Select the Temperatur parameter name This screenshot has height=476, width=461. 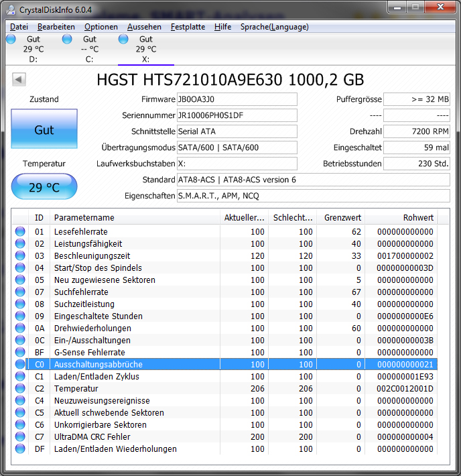click(x=76, y=389)
